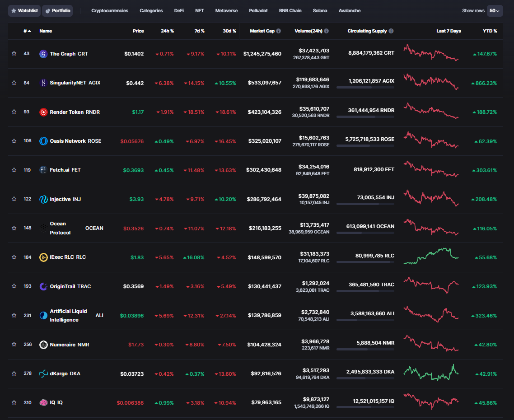Screen dimensions: 514x420
Task: Star SingularityNET for watchlist
Action: [x=14, y=83]
